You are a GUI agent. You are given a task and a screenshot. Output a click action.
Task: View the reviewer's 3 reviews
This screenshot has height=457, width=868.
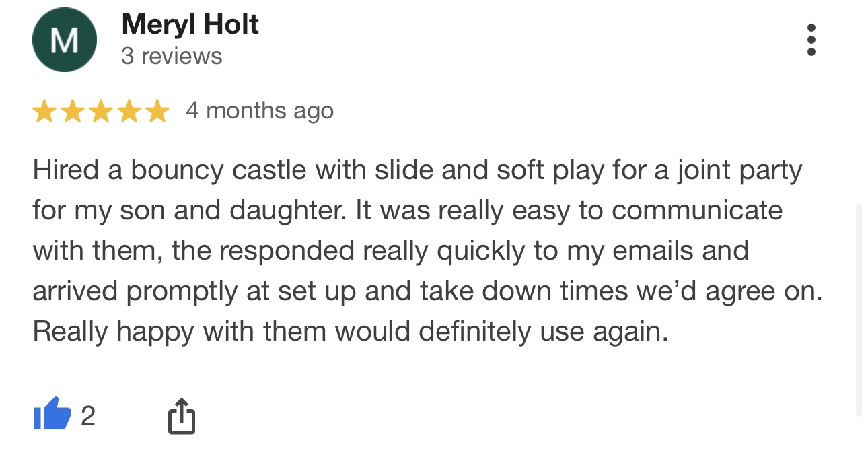click(x=172, y=56)
